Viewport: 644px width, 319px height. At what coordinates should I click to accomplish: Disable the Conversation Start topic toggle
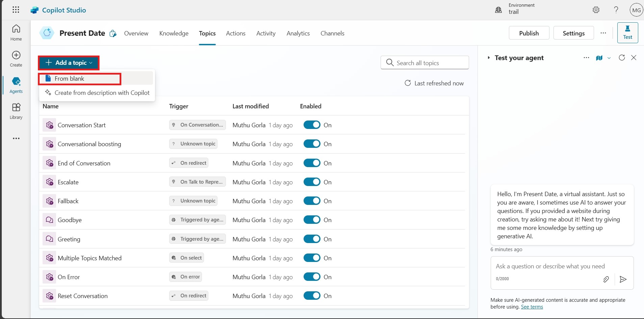[312, 125]
